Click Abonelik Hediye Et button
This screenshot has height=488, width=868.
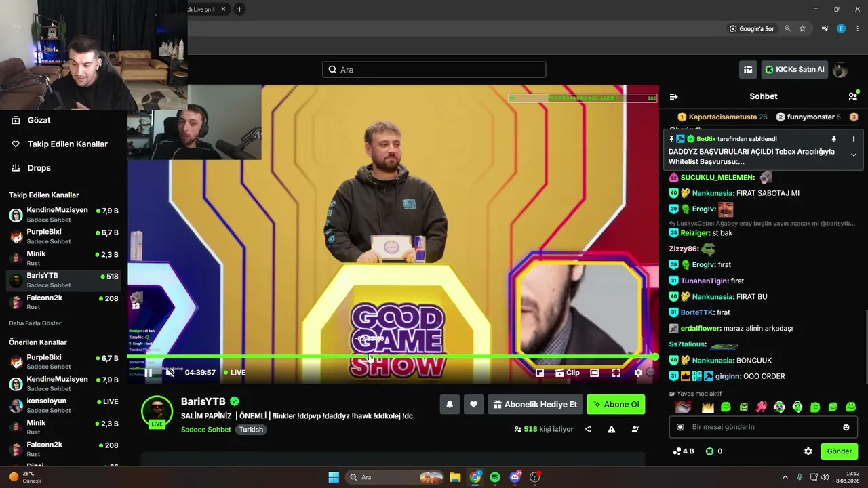click(x=535, y=405)
